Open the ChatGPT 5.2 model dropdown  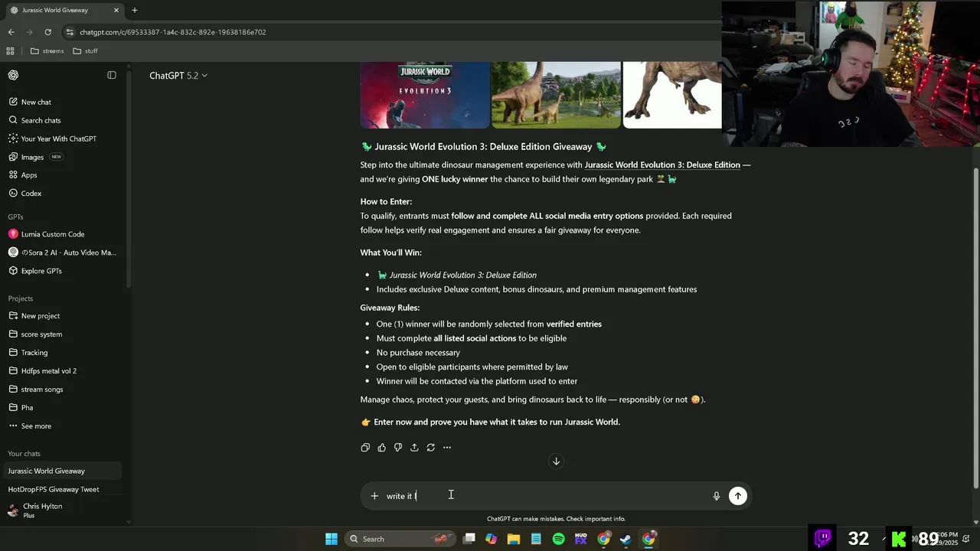[178, 75]
